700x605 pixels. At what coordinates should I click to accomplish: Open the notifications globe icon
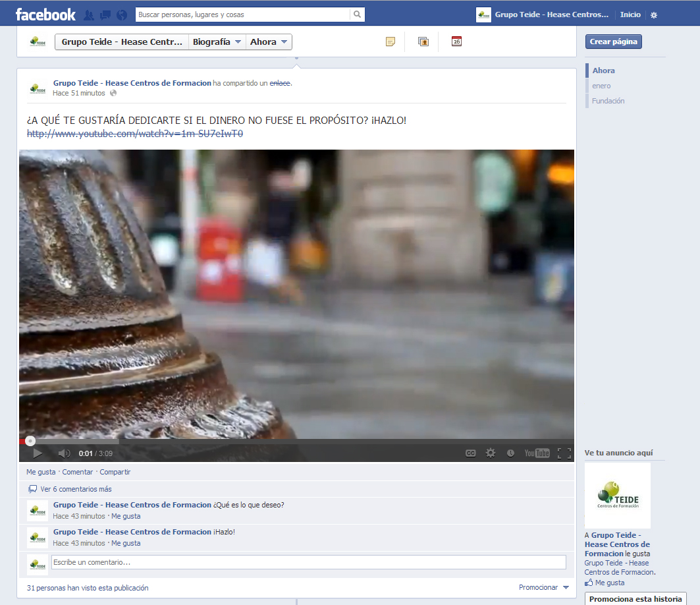click(121, 14)
